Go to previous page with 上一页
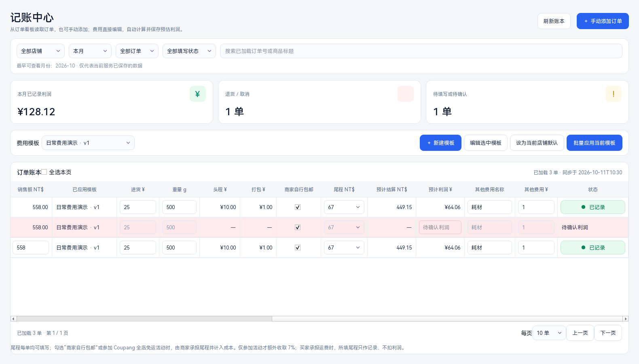 click(580, 333)
